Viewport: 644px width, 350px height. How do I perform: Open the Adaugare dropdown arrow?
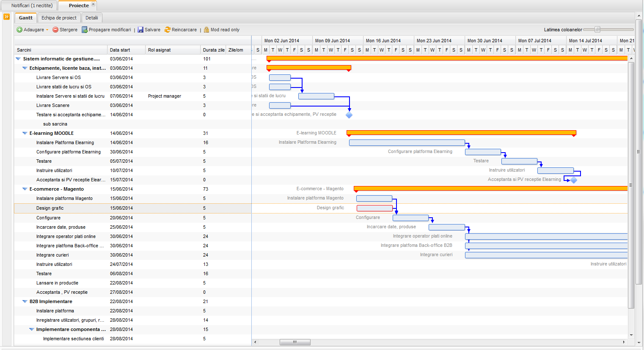pos(47,30)
